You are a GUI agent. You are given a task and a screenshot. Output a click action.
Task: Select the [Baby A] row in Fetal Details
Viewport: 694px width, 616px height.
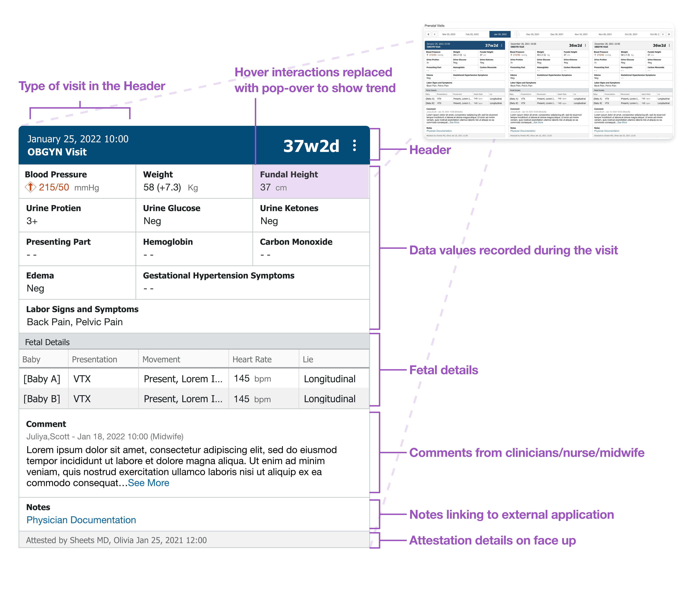[194, 379]
